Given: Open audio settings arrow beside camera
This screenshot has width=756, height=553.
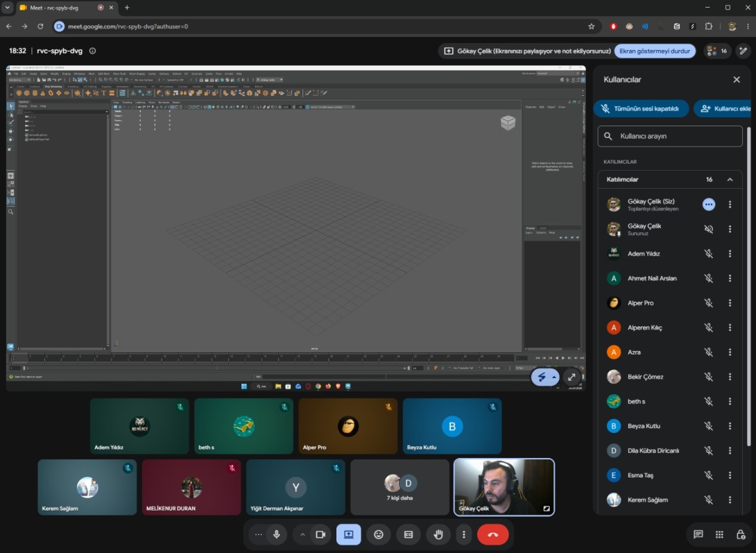Looking at the screenshot, I should [x=302, y=535].
